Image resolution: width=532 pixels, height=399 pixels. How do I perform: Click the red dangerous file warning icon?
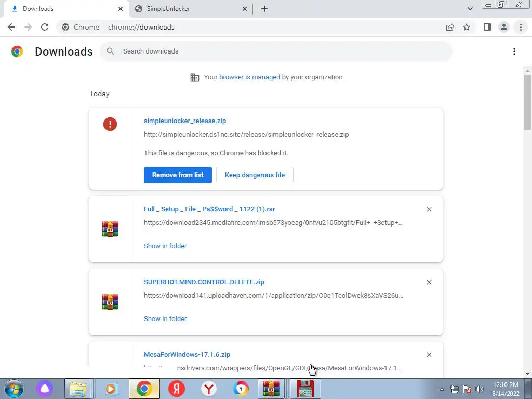tap(110, 124)
